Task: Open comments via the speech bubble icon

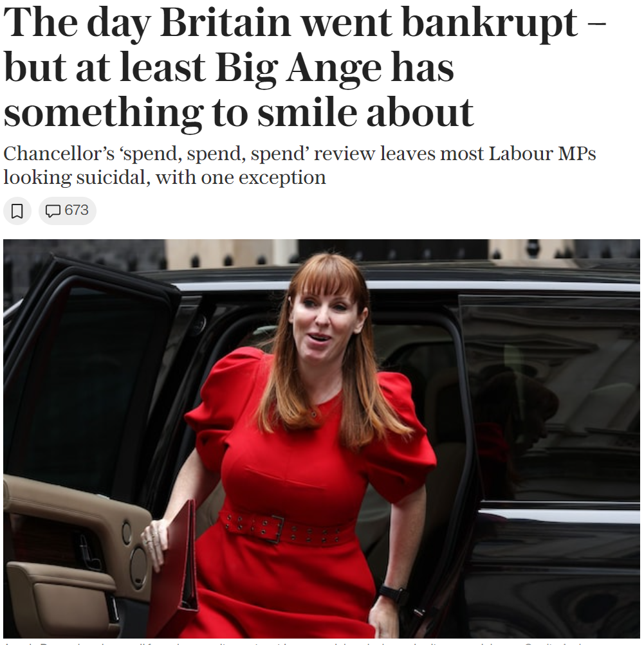Action: click(53, 211)
